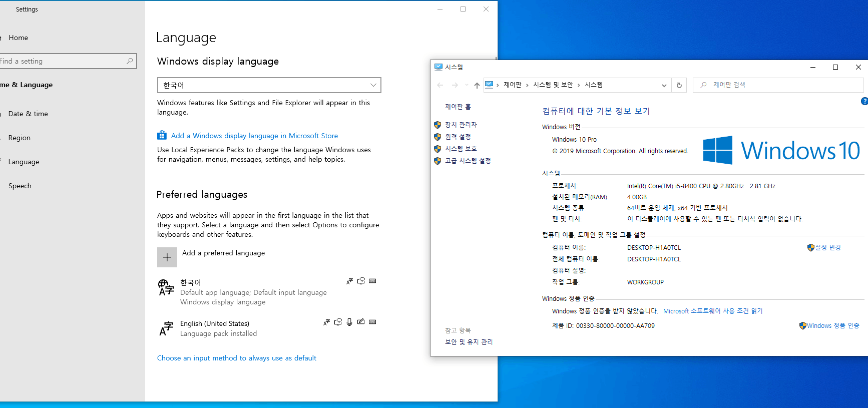This screenshot has width=868, height=408.
Task: Click the display language feature icon on 한국어 row
Action: tap(349, 281)
